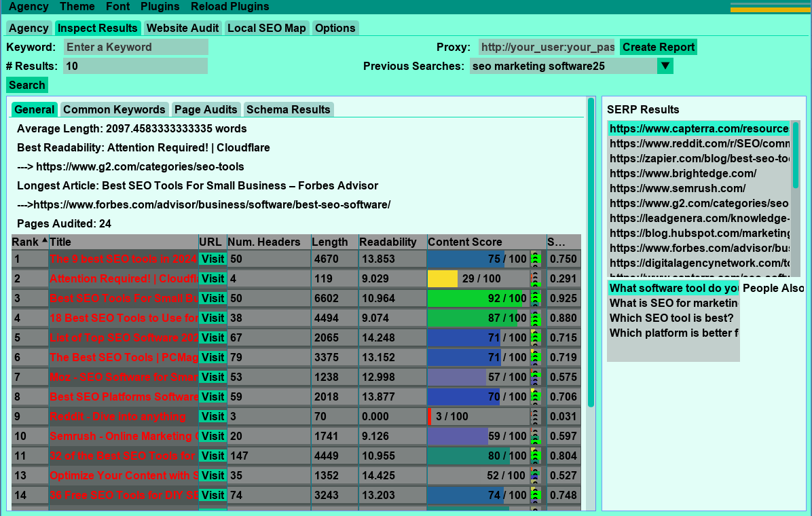Open the Font menu
The width and height of the screenshot is (812, 516).
[x=118, y=7]
